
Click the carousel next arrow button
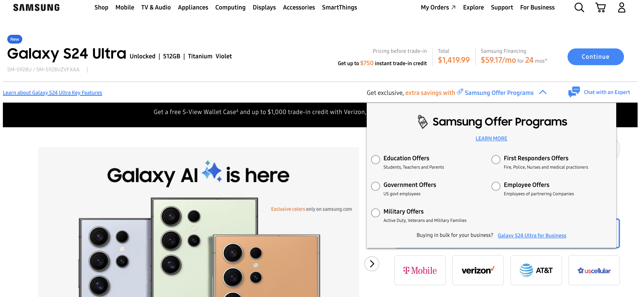click(372, 264)
